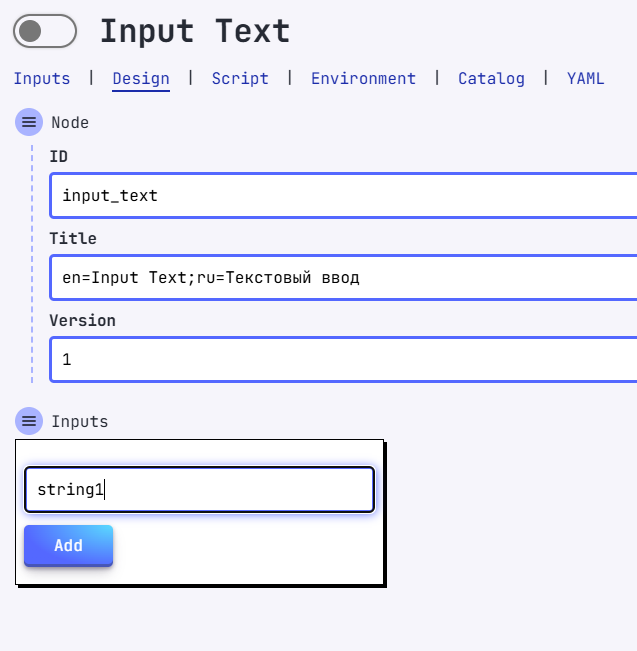Toggle the switch beside the Input Text heading
637x651 pixels.
click(44, 31)
